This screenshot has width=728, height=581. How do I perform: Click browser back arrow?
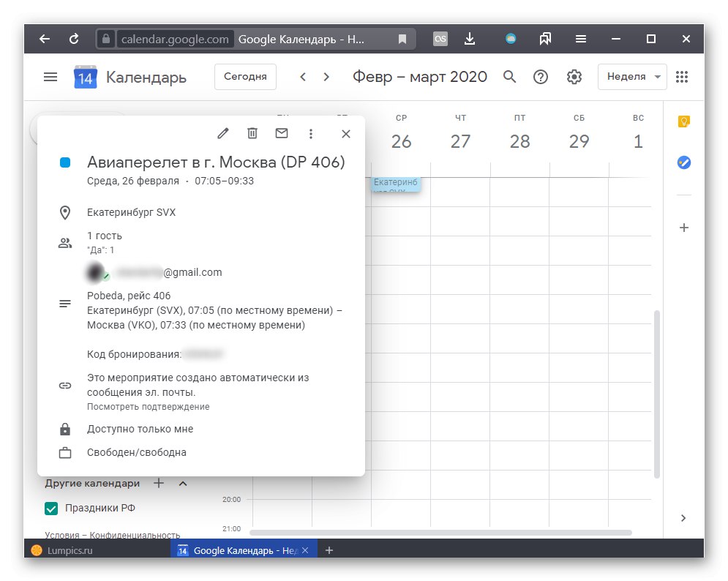point(45,39)
